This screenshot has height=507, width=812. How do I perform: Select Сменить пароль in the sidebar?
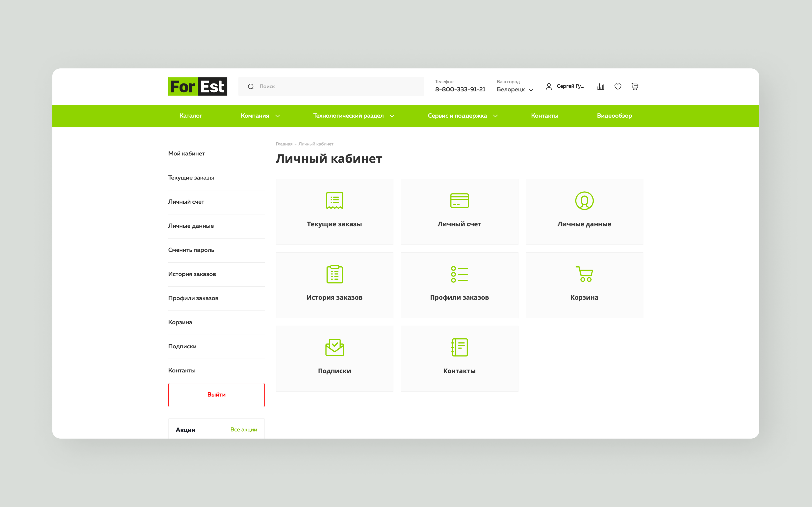point(191,250)
